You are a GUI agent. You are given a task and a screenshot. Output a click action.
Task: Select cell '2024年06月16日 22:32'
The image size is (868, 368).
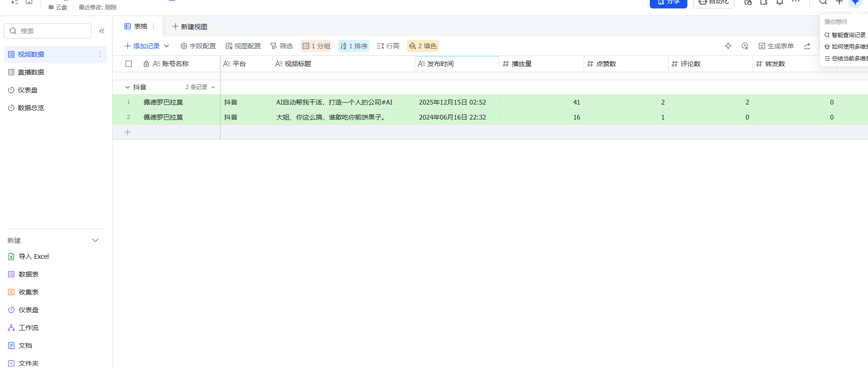coord(457,117)
